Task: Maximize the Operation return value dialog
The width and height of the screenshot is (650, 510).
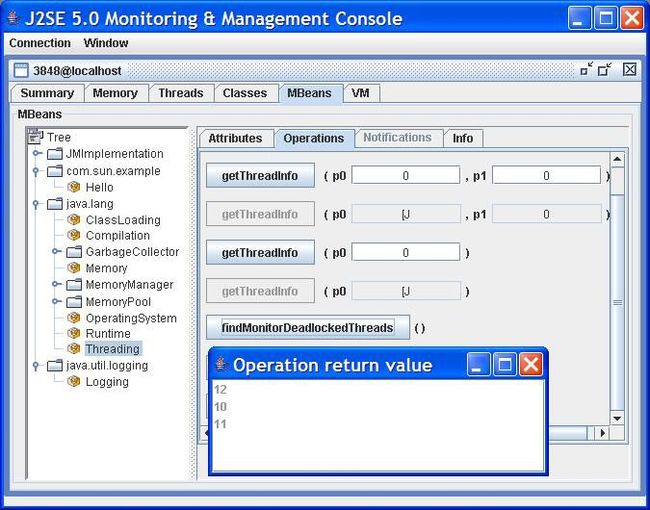Action: [x=504, y=364]
